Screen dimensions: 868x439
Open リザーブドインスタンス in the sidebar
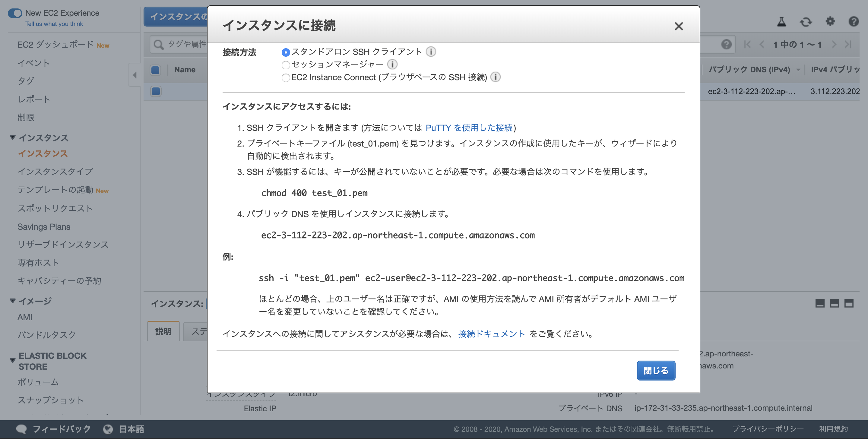(63, 244)
